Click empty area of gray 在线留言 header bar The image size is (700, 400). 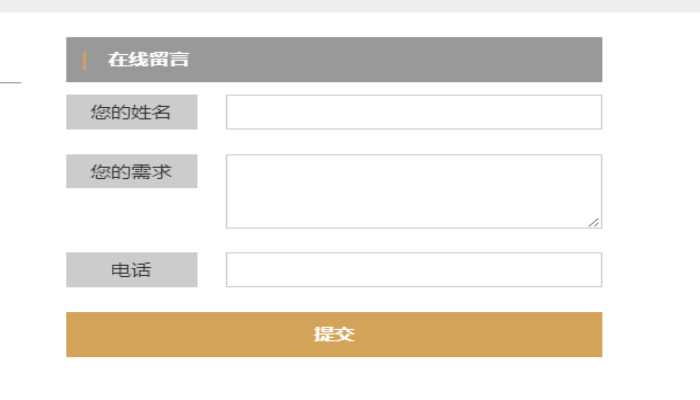(x=400, y=60)
